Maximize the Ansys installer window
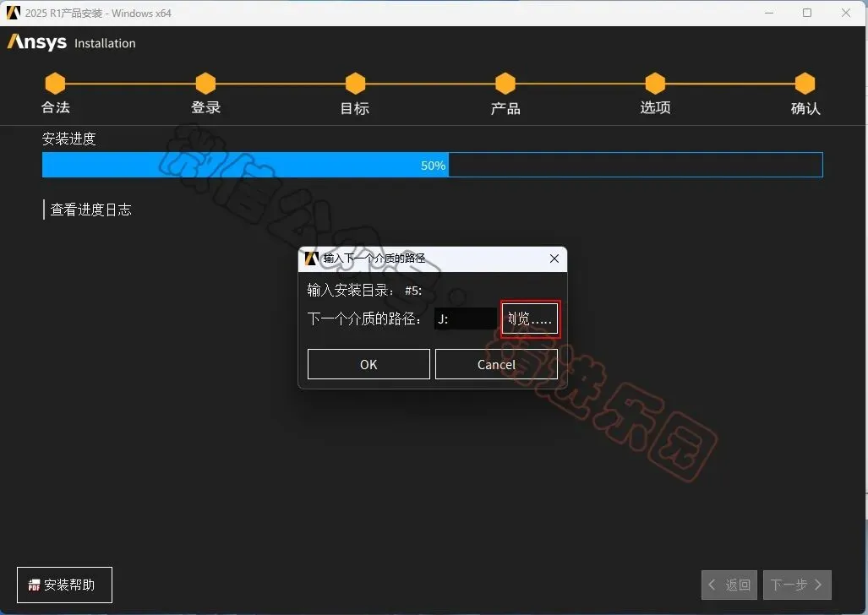The image size is (868, 615). coord(807,13)
